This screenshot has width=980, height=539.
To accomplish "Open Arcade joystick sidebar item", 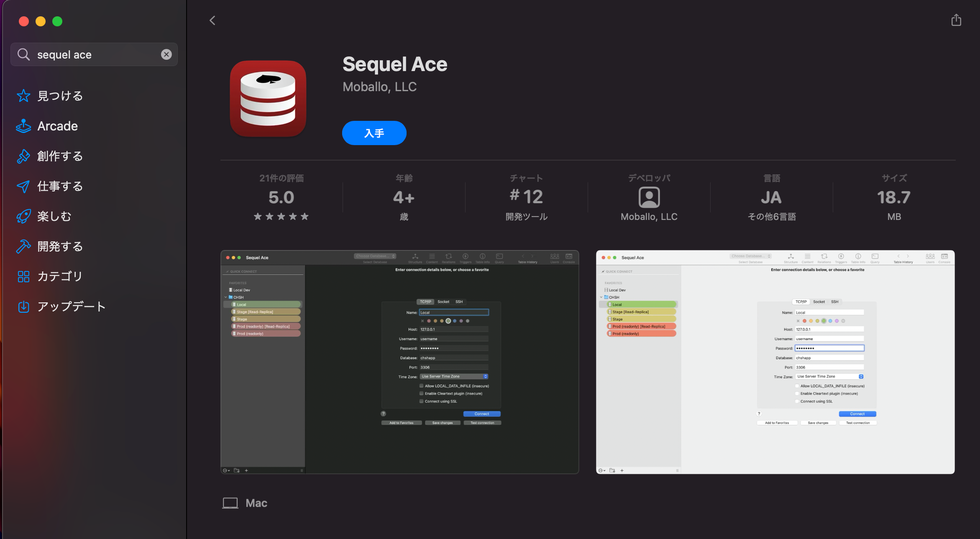I will tap(57, 126).
